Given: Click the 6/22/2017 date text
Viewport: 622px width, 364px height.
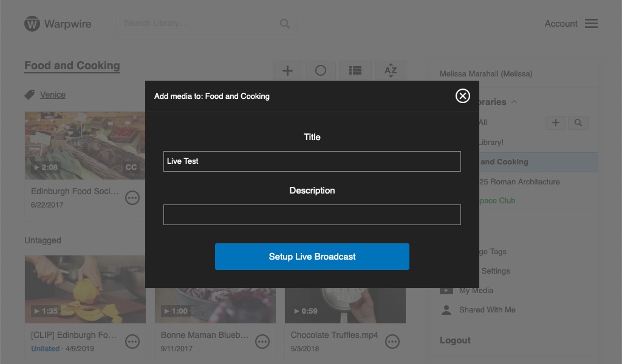Looking at the screenshot, I should (47, 205).
